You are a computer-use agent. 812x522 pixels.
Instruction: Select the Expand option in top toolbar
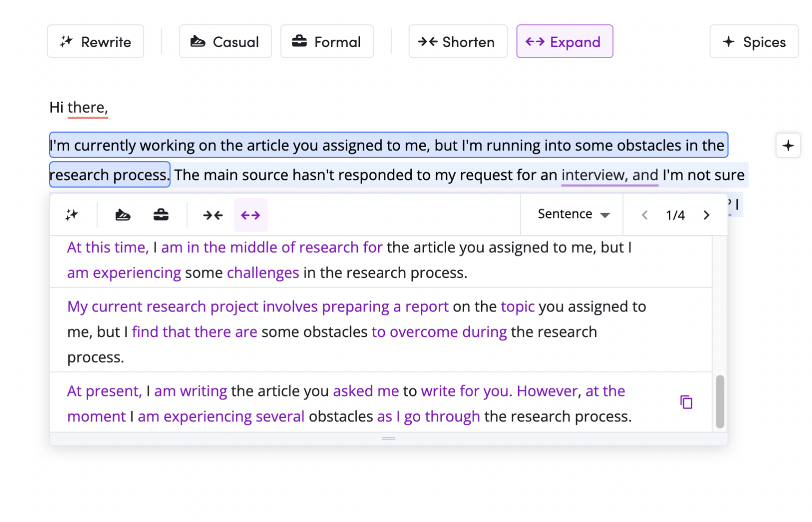tap(565, 41)
